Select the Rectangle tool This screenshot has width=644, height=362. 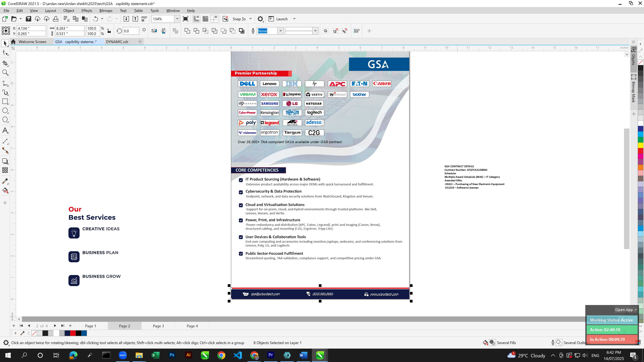coord(5,101)
